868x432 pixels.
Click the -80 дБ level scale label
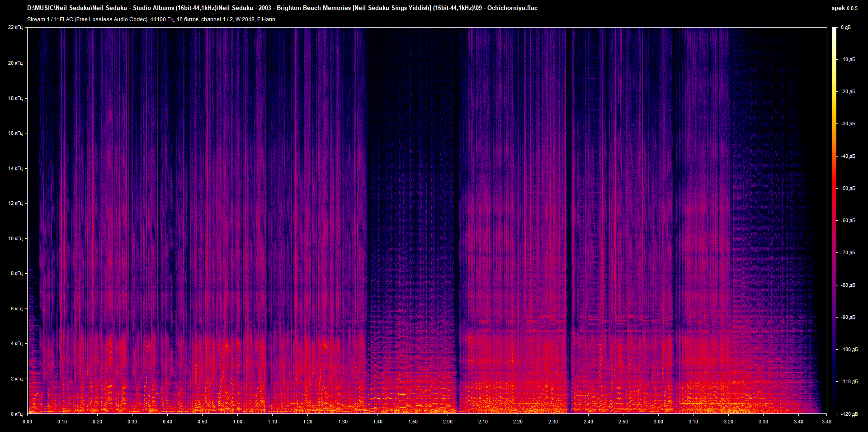coord(848,285)
